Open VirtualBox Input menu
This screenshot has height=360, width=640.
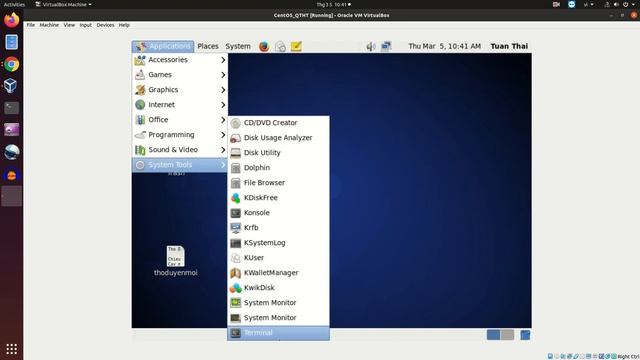click(85, 25)
